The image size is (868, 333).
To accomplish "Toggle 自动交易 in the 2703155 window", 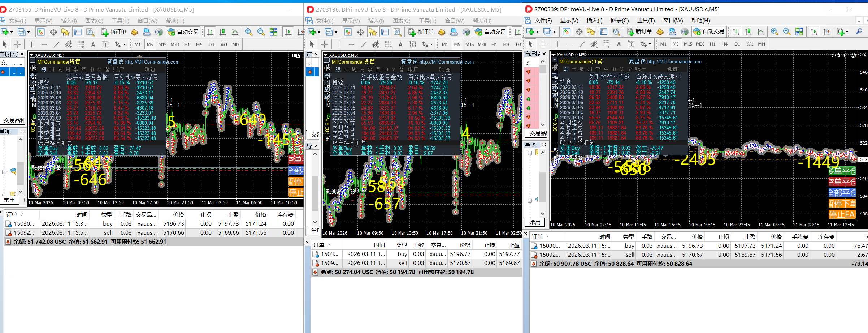I will tap(183, 32).
